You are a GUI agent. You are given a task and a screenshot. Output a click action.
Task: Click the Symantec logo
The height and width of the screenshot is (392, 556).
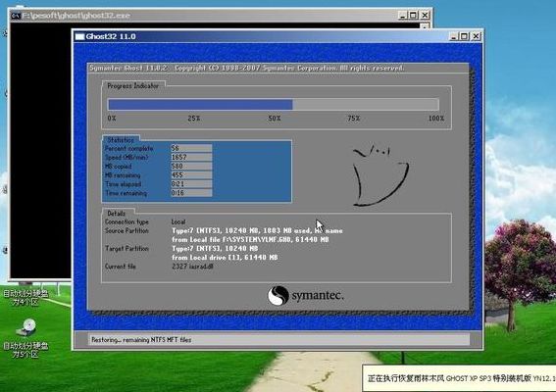click(305, 295)
